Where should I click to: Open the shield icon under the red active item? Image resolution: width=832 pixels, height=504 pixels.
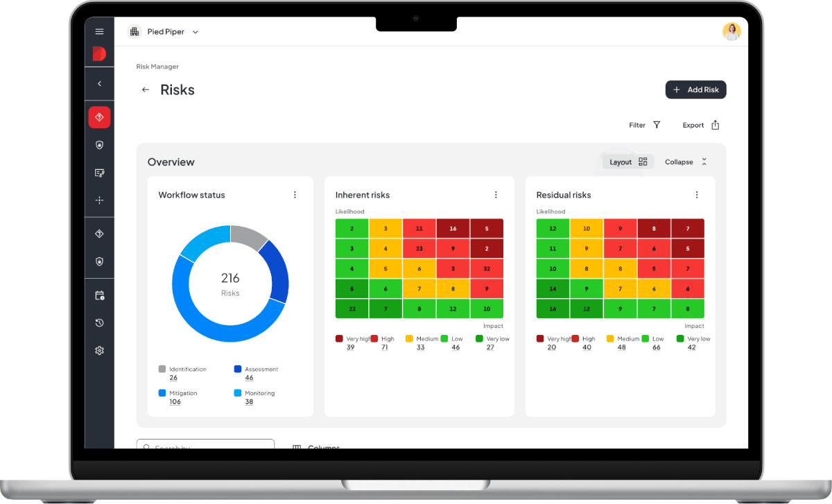[99, 145]
